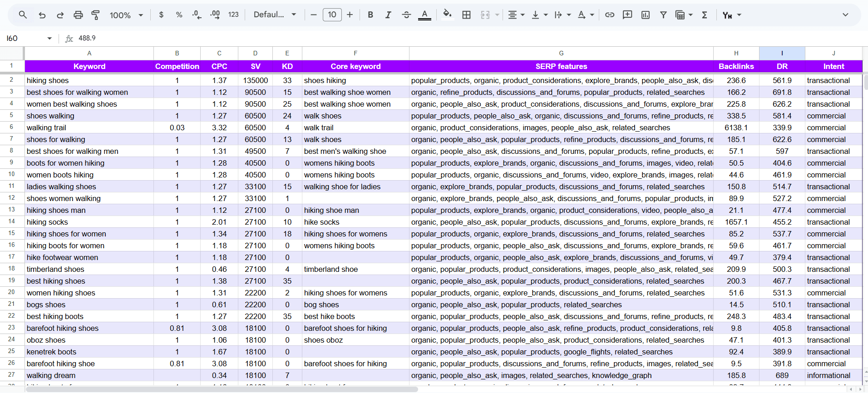The width and height of the screenshot is (868, 393).
Task: Click the Print icon
Action: pos(78,15)
